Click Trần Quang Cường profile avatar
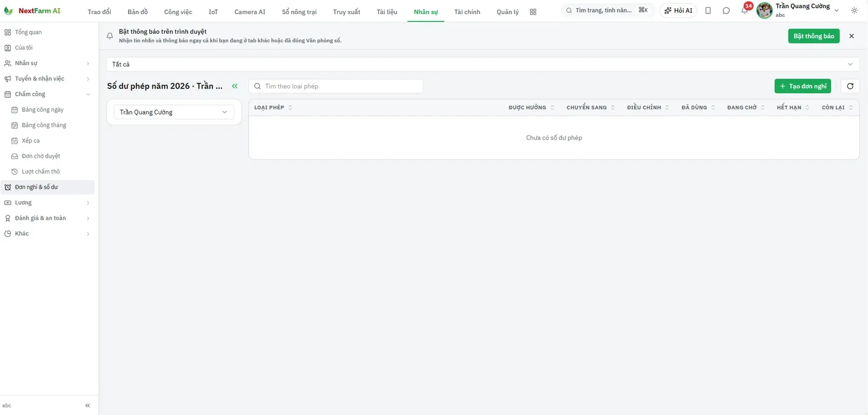The image size is (868, 415). coord(764,10)
